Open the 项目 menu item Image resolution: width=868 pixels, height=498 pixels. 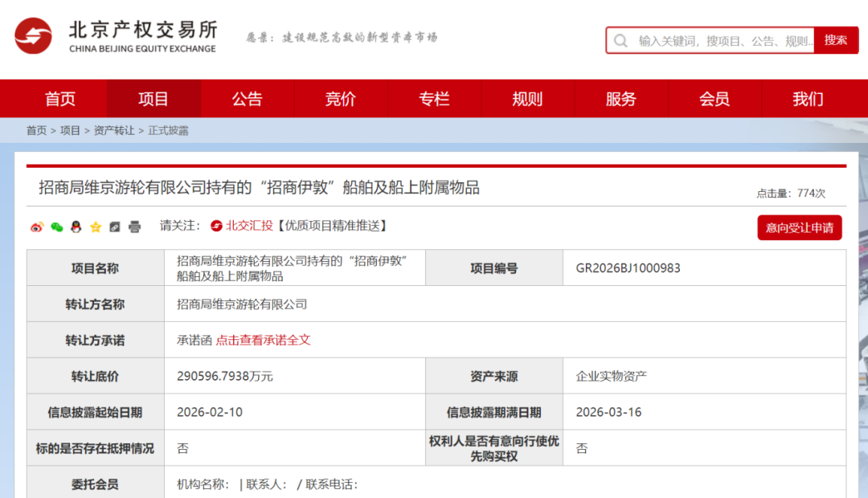[153, 98]
